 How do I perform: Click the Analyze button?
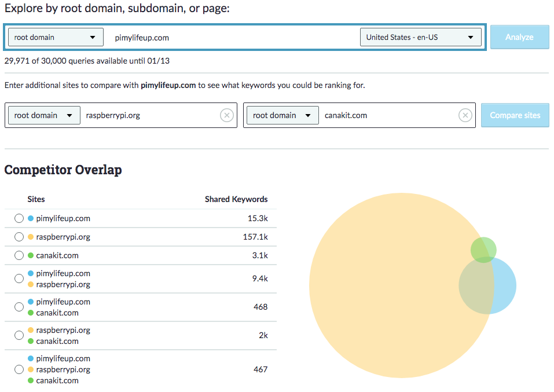point(519,37)
